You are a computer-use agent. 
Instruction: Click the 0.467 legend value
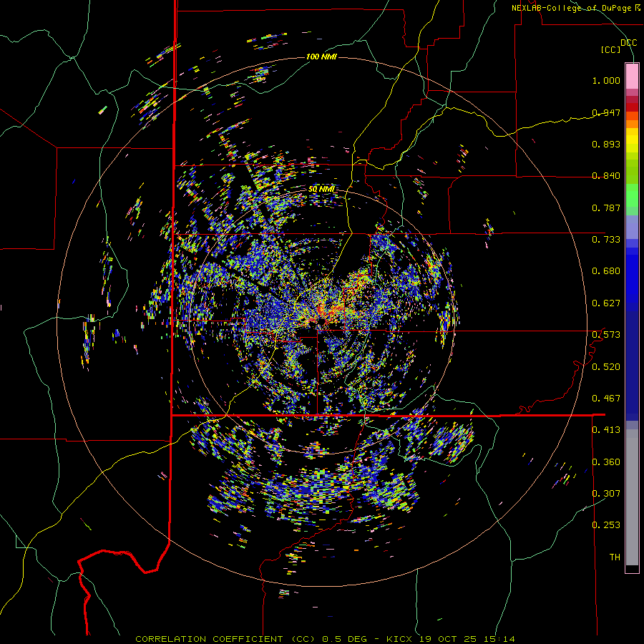point(606,399)
